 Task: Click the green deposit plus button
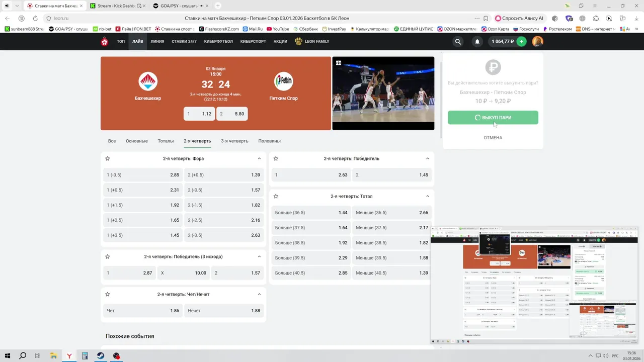tap(521, 42)
